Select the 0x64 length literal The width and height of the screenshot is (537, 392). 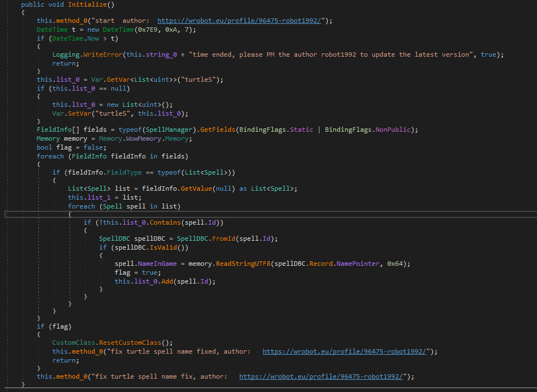[395, 264]
